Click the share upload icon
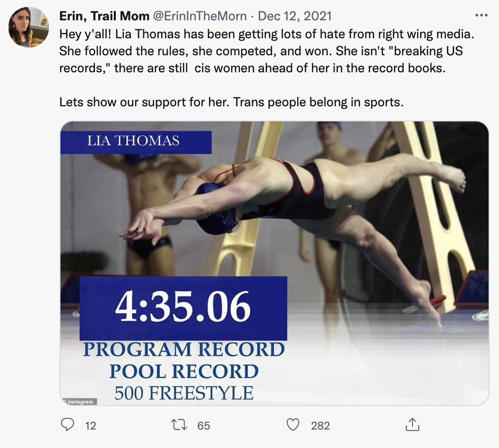Screen dimensions: 499x448 tap(413, 425)
